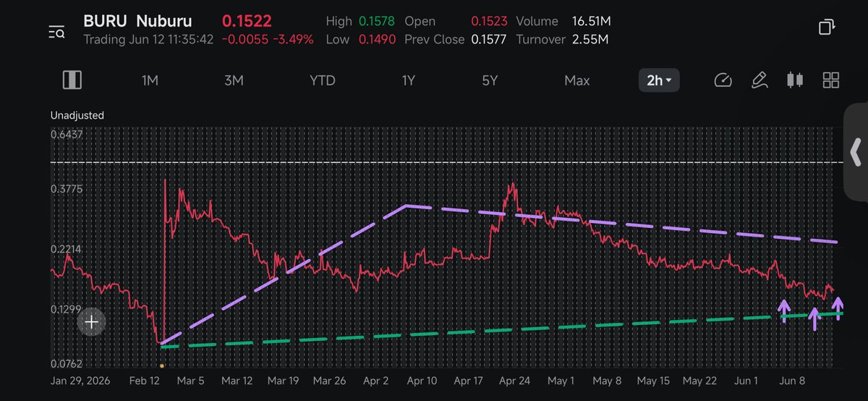The height and width of the screenshot is (401, 868).
Task: Tap the Unadjusted price label
Action: pos(77,115)
